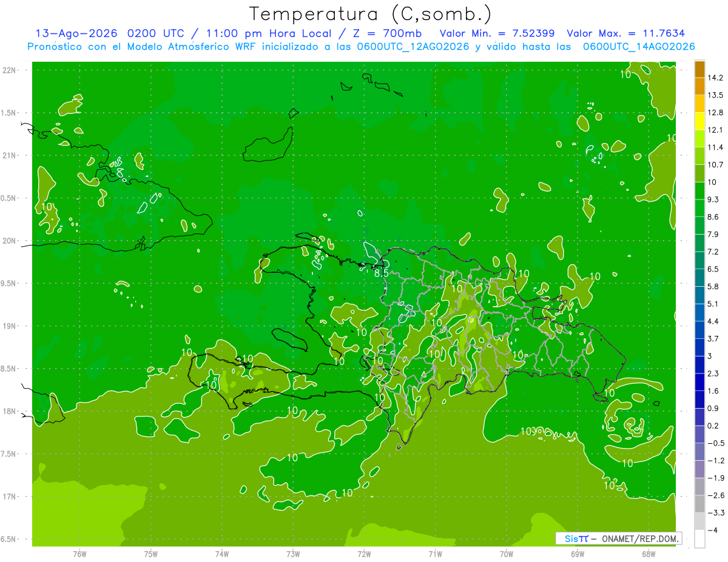728x562 pixels.
Task: Click the colorbar label '12.8'
Action: point(715,113)
